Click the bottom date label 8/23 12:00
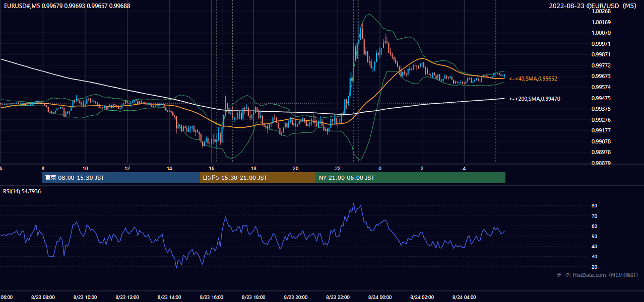This screenshot has height=302, width=644. tap(127, 297)
